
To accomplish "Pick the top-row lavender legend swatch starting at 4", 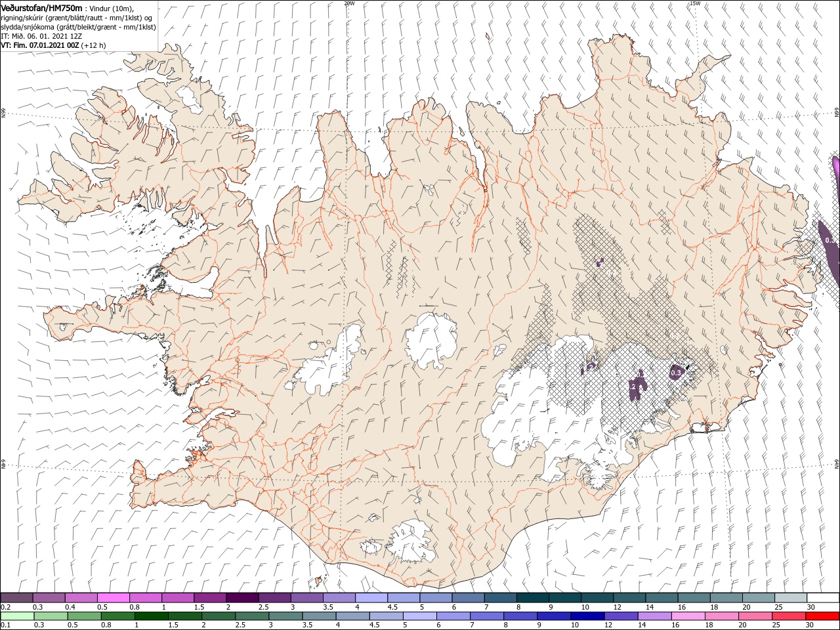I will pyautogui.click(x=371, y=597).
